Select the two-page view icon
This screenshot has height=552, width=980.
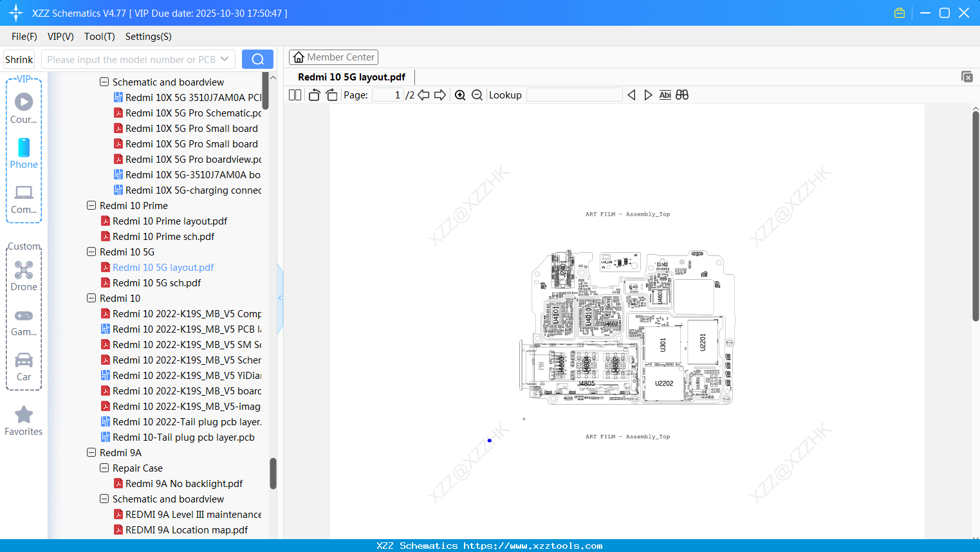(294, 95)
